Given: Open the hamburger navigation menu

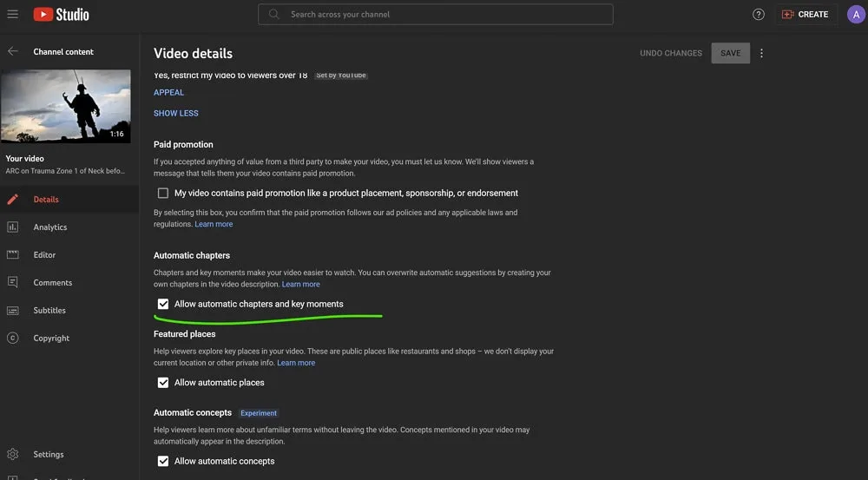Looking at the screenshot, I should pos(13,15).
